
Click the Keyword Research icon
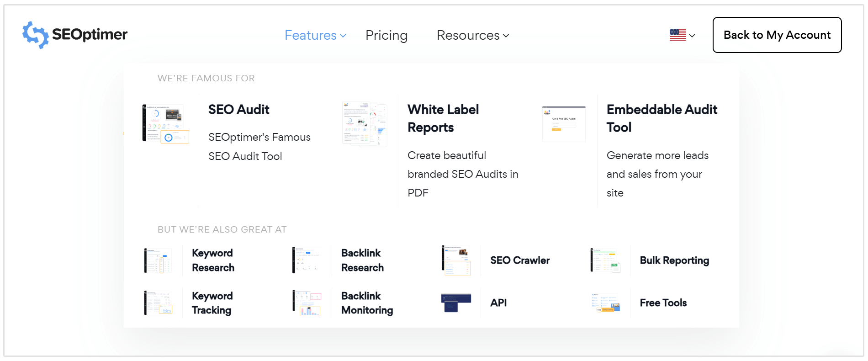(x=158, y=260)
